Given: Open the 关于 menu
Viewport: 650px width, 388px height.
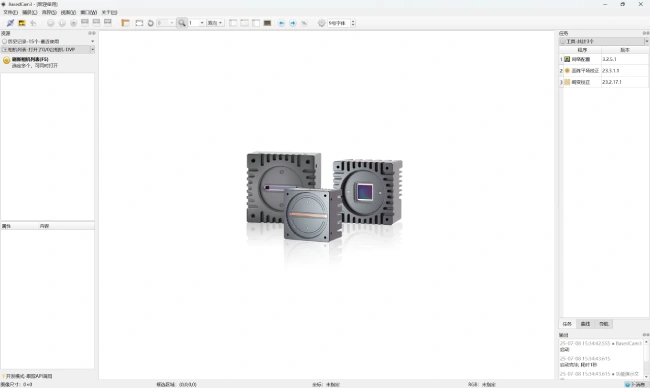Looking at the screenshot, I should (x=109, y=12).
